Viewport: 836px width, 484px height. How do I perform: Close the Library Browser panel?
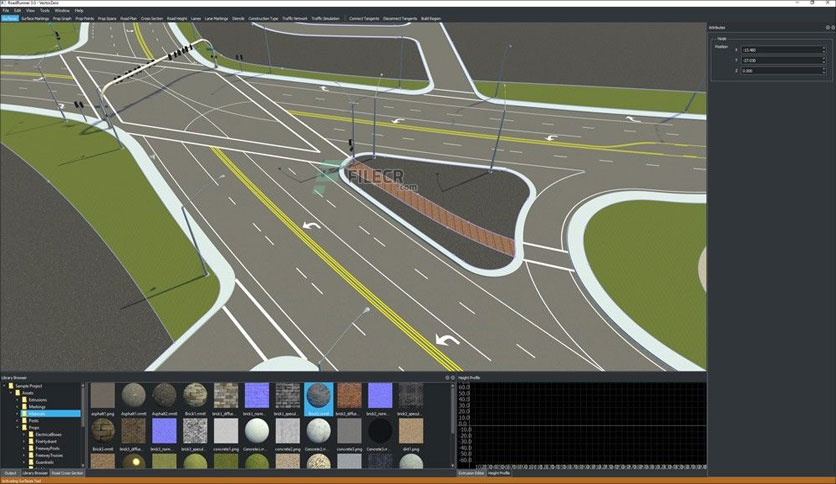[x=453, y=377]
